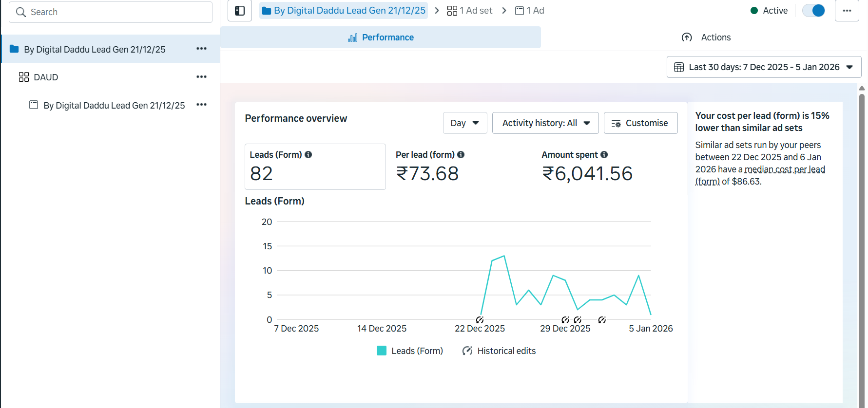Screen dimensions: 868x408
Task: Click the Customise button
Action: (640, 123)
